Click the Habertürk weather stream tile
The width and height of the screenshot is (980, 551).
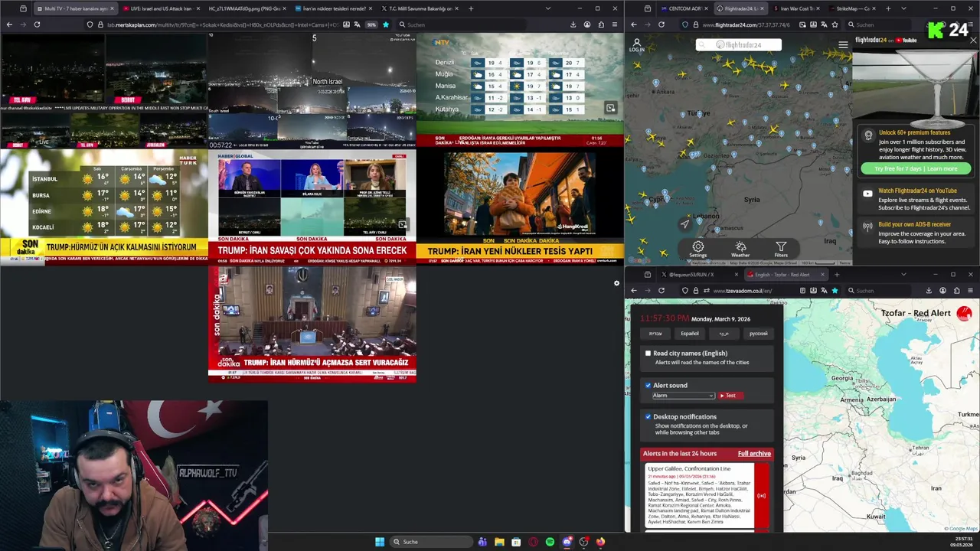103,206
